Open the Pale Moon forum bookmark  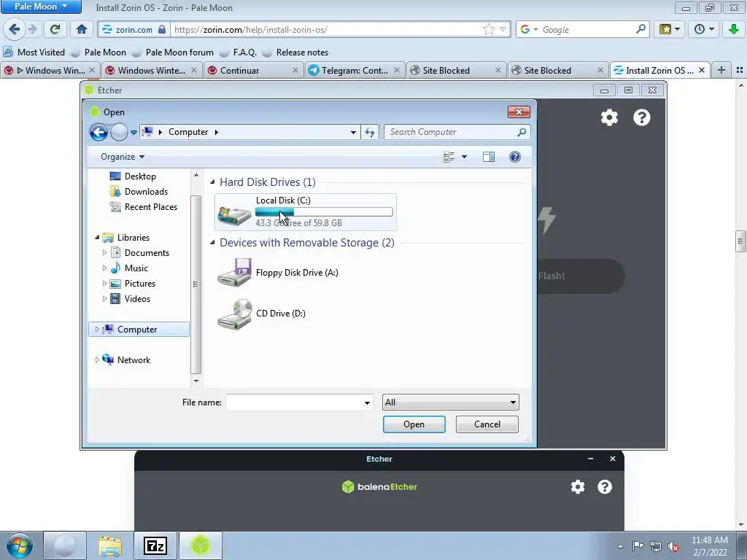(x=174, y=52)
